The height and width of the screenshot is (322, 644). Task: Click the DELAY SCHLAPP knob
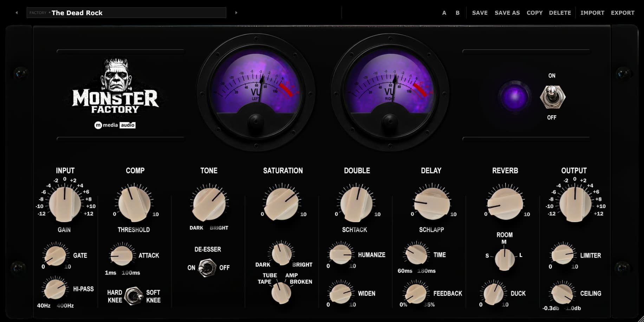click(x=432, y=204)
